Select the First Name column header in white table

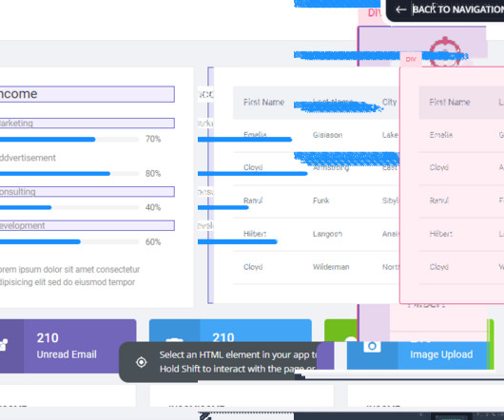pyautogui.click(x=264, y=102)
